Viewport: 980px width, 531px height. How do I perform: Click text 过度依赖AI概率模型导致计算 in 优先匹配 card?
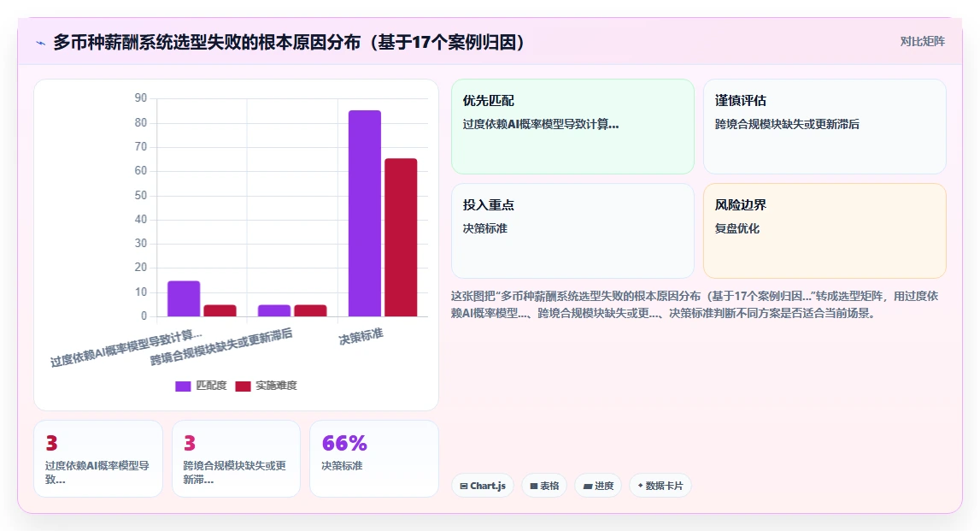[541, 125]
